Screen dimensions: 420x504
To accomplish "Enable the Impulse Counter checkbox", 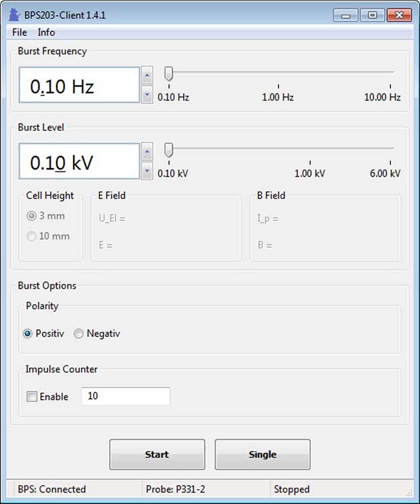I will (32, 397).
